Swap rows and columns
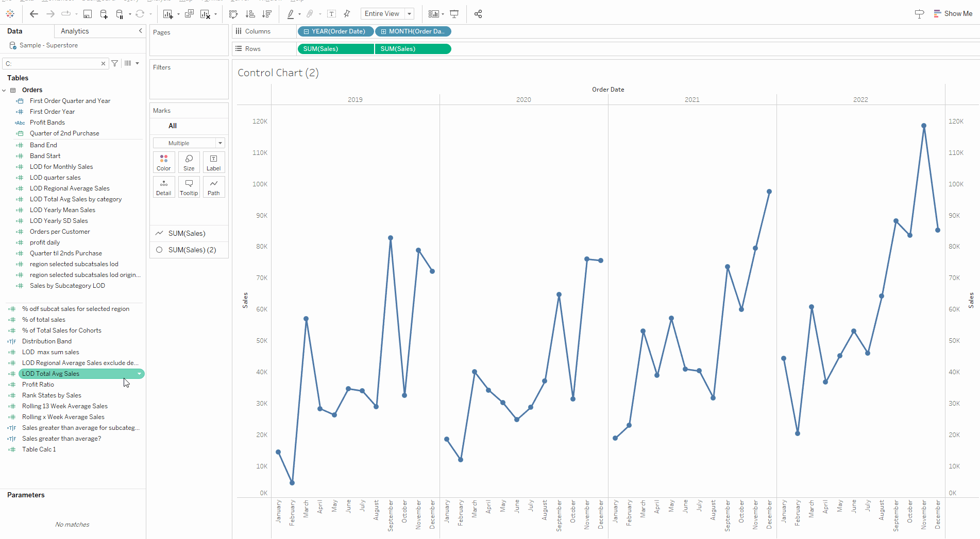 (x=233, y=14)
